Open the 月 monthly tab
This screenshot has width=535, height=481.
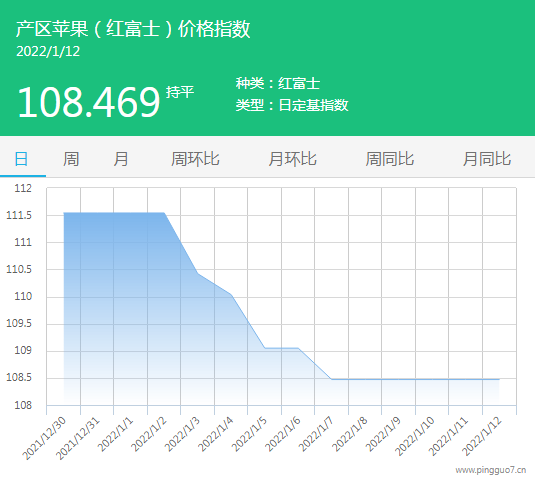point(121,159)
